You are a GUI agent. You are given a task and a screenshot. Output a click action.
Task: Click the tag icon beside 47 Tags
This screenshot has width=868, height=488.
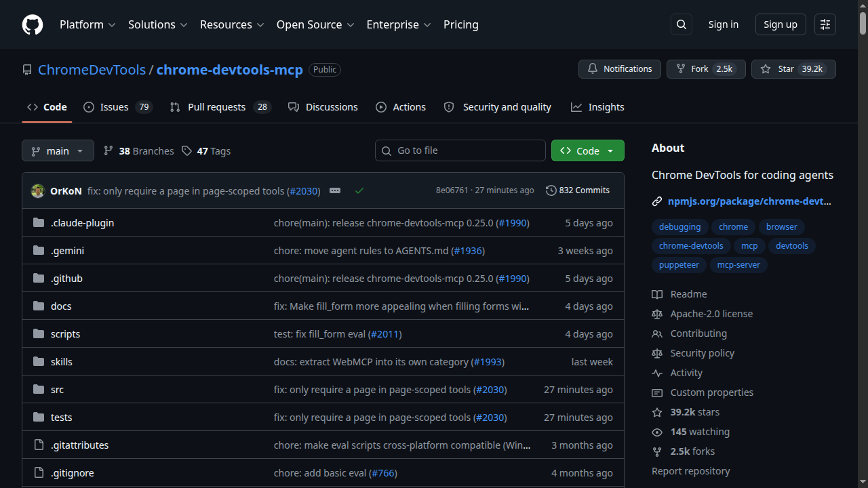click(186, 150)
